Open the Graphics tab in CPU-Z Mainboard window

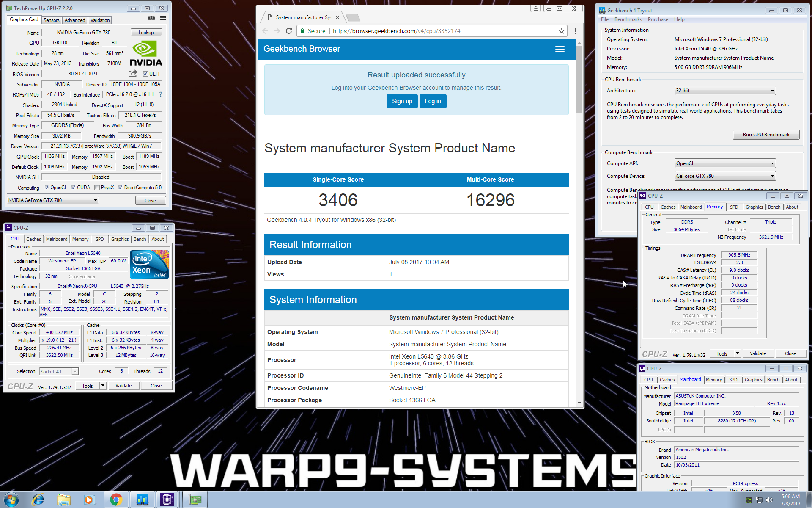(753, 380)
